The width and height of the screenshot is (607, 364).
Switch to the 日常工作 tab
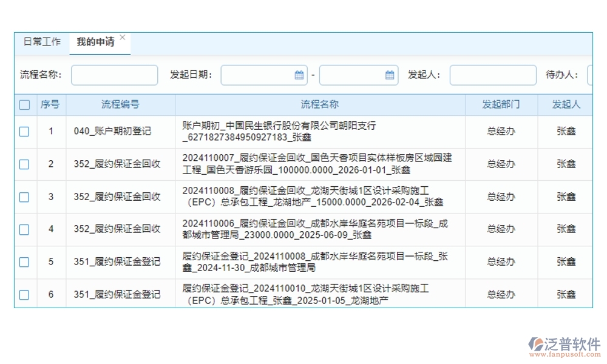click(41, 42)
